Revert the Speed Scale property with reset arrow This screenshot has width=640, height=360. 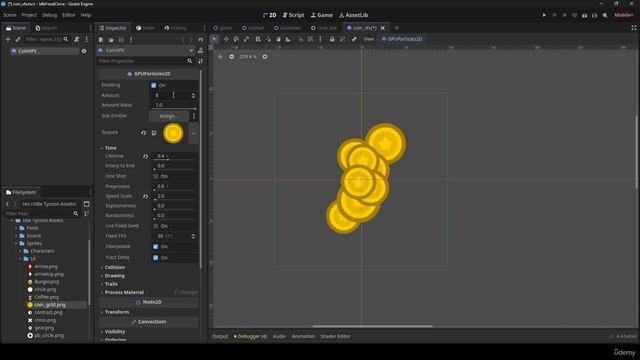pyautogui.click(x=146, y=196)
